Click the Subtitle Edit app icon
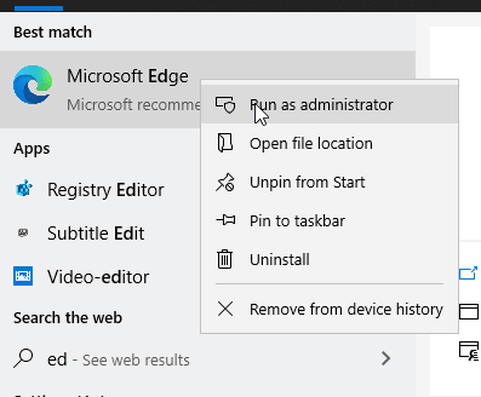The height and width of the screenshot is (397, 481). coord(23,233)
